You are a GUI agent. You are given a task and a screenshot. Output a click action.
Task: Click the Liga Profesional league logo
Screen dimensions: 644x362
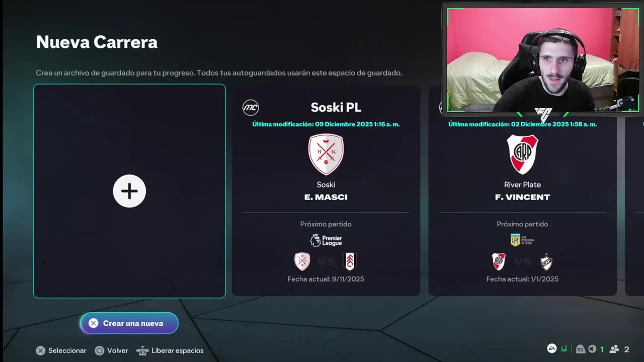coord(522,240)
